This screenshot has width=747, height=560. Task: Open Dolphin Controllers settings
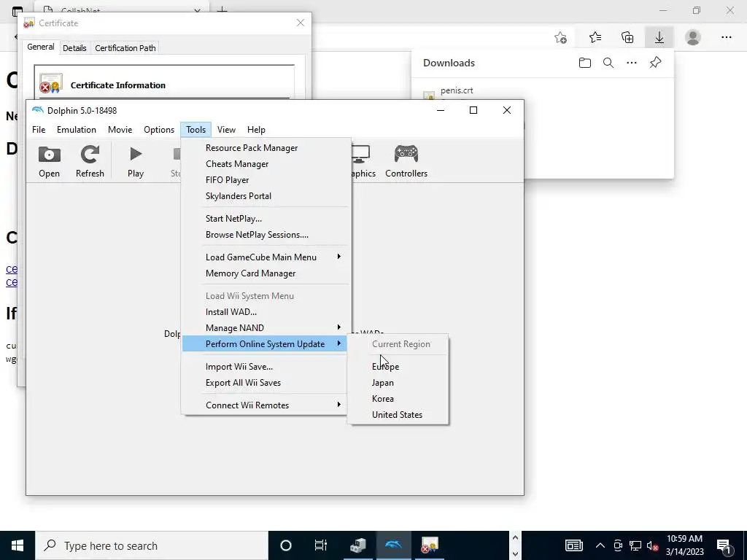(406, 162)
